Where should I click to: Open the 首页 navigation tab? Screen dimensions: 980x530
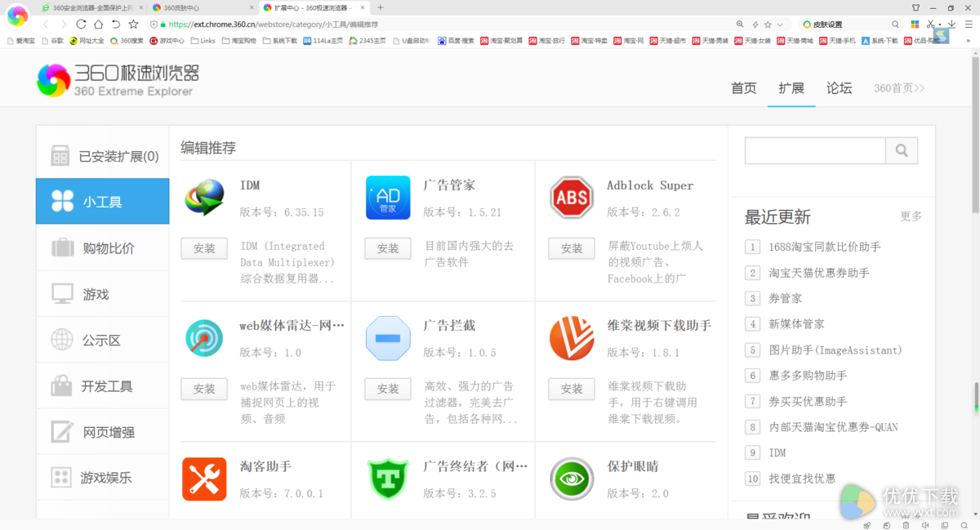coord(744,88)
